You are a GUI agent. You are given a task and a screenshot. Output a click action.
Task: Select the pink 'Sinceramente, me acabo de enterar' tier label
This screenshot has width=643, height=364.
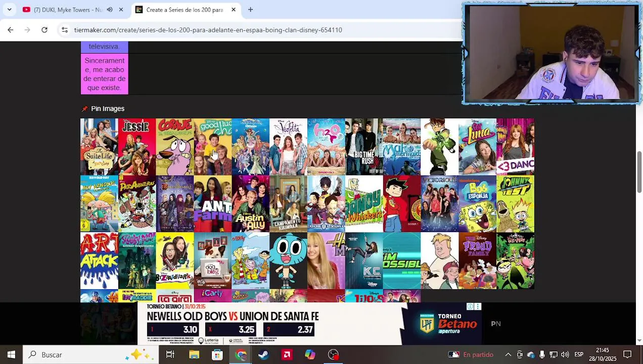(x=105, y=74)
